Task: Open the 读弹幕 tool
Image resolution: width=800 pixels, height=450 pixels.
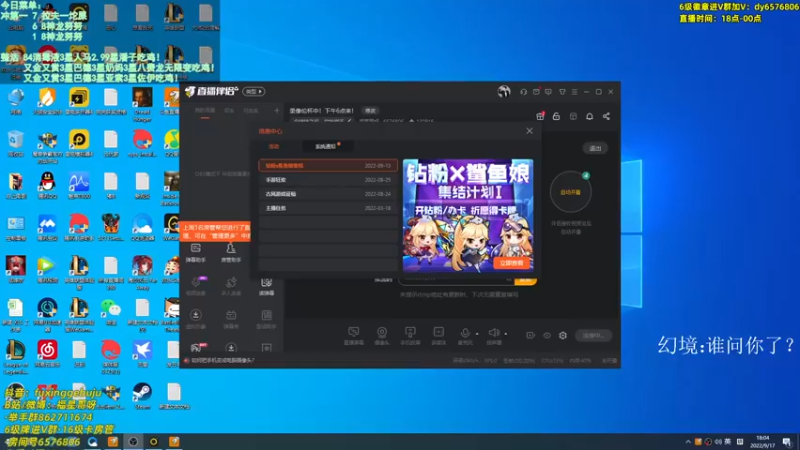Action: pos(266,286)
